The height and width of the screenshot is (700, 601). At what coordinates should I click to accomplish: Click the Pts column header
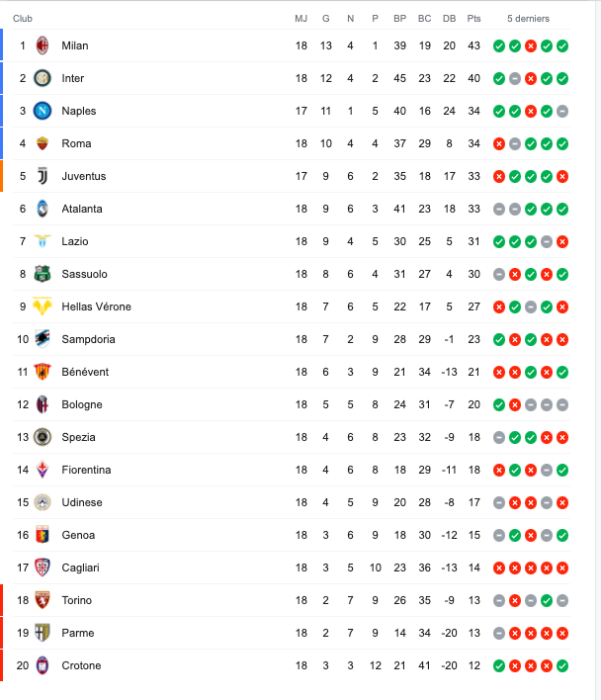473,19
